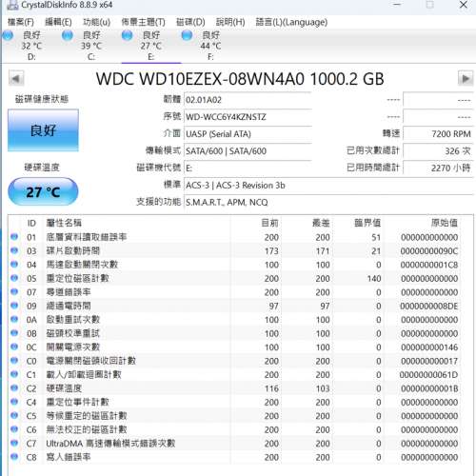476x476 pixels.
Task: Click status icon of attribute C8 row
Action: click(x=14, y=457)
